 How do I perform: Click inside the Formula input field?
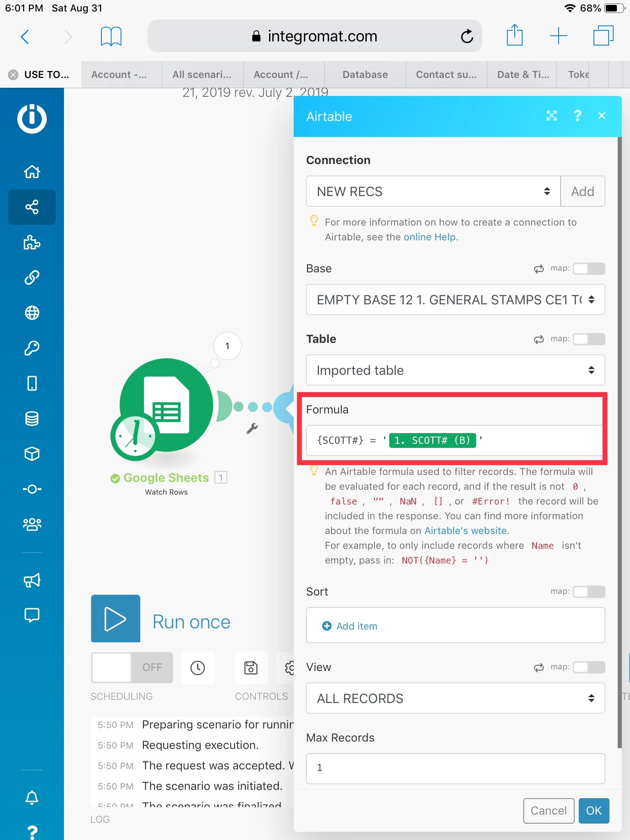pyautogui.click(x=454, y=441)
